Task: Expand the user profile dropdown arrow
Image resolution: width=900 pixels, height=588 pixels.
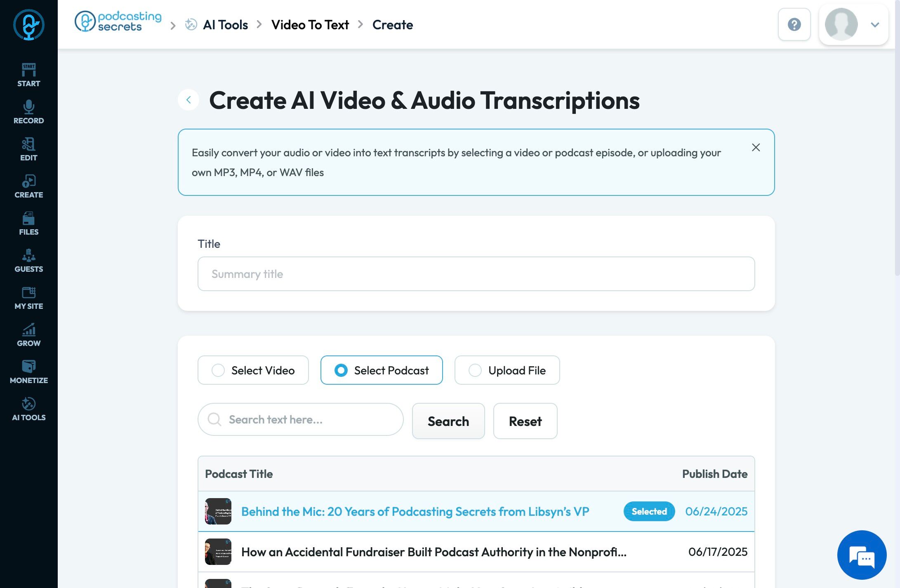Action: coord(875,25)
